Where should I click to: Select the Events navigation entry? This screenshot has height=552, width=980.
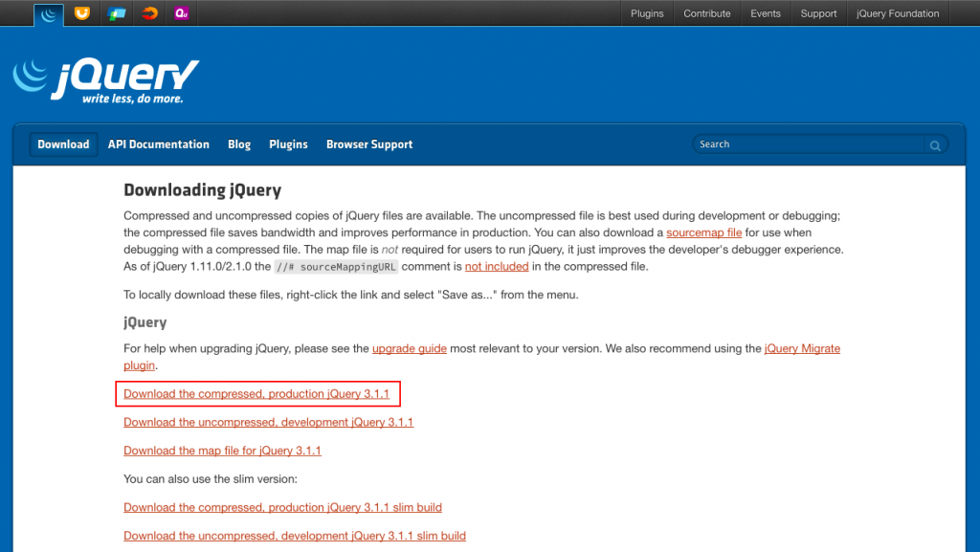pos(766,13)
